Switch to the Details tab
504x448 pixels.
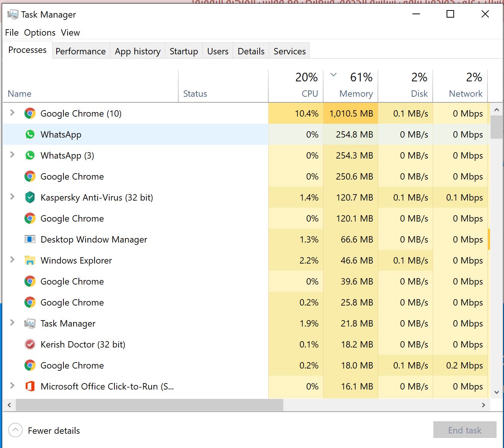click(x=251, y=51)
